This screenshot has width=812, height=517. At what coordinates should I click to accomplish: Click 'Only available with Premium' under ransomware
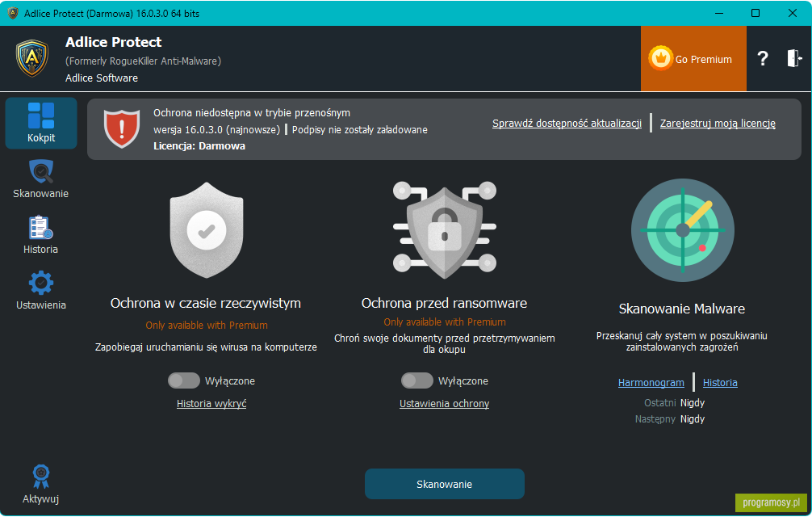444,322
